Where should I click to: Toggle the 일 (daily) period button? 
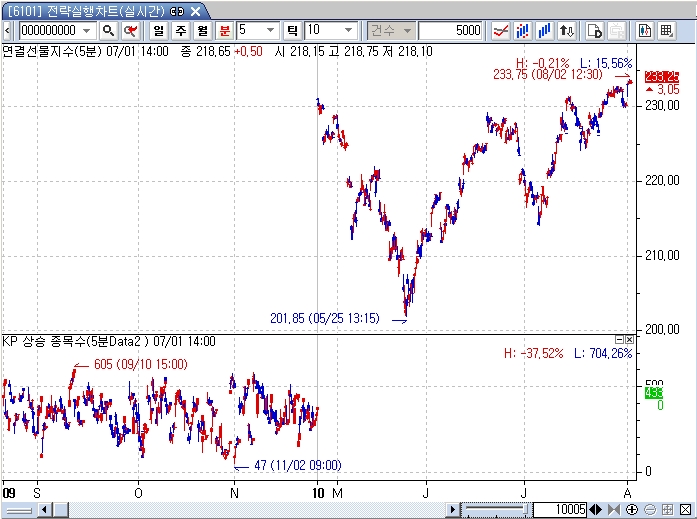[x=158, y=31]
